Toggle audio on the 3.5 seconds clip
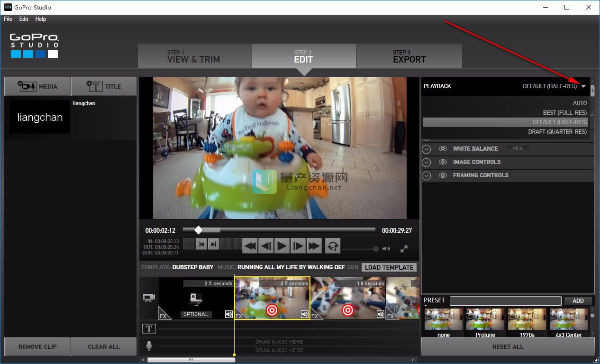The width and height of the screenshot is (600, 364). click(x=305, y=314)
